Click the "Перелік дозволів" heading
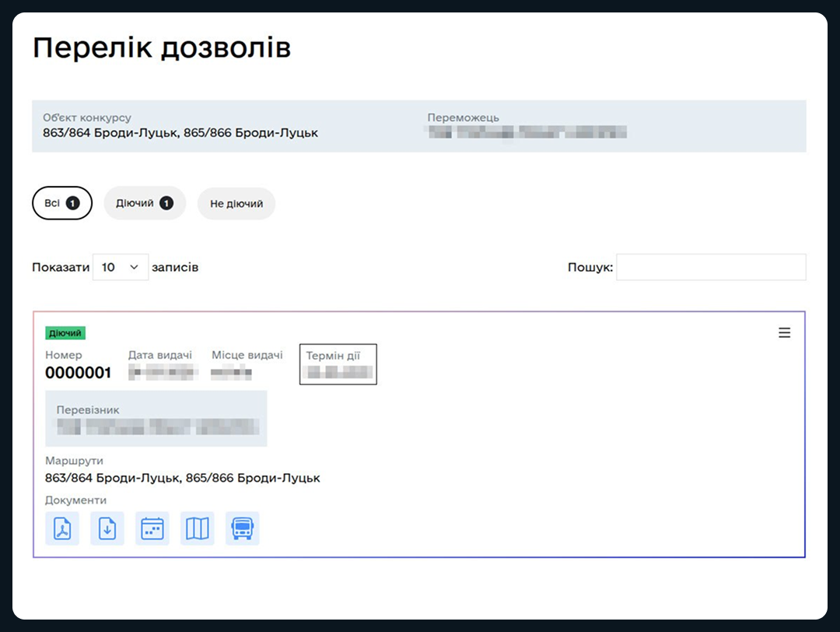This screenshot has width=840, height=632. coord(162,47)
